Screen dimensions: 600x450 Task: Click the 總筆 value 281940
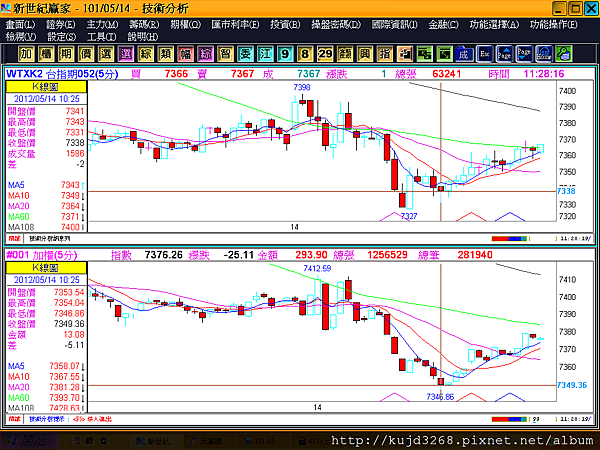tap(475, 255)
